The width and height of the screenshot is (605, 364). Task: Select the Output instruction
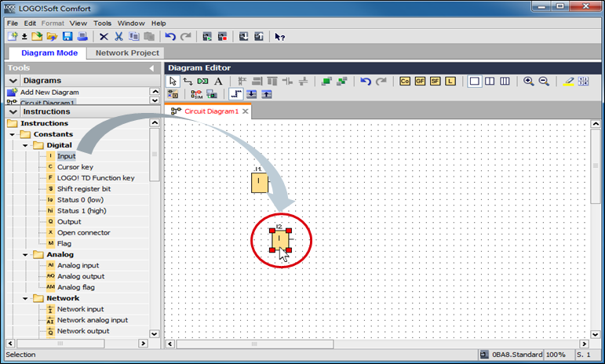tap(69, 222)
